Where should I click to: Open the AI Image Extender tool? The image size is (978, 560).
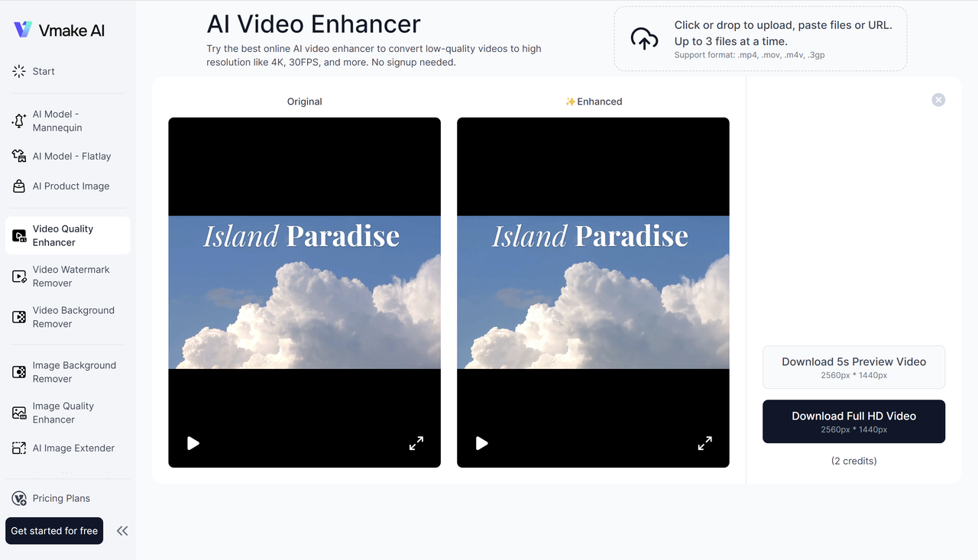(x=73, y=448)
